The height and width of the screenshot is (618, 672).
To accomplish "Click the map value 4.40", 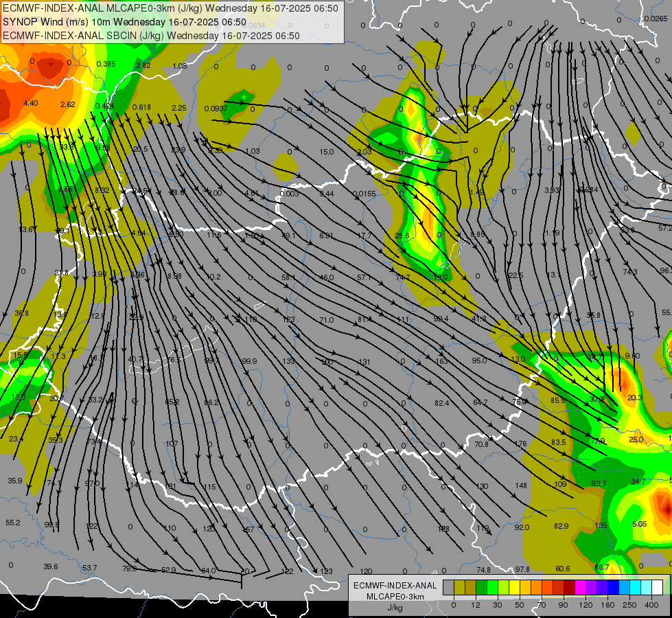I will [31, 104].
